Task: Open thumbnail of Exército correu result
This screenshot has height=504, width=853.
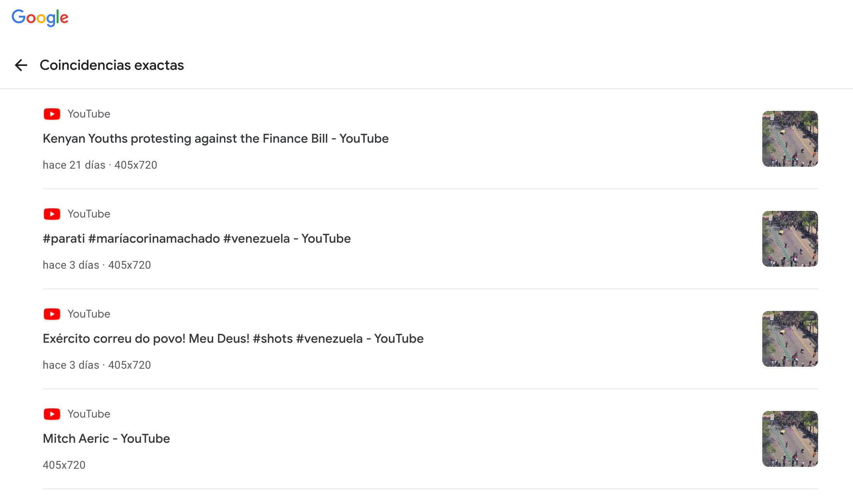Action: click(790, 339)
